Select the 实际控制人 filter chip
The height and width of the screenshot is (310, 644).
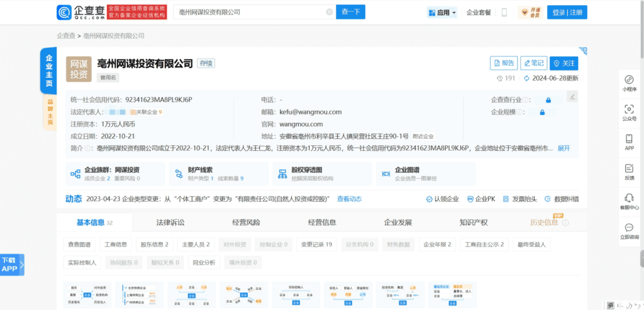click(82, 262)
